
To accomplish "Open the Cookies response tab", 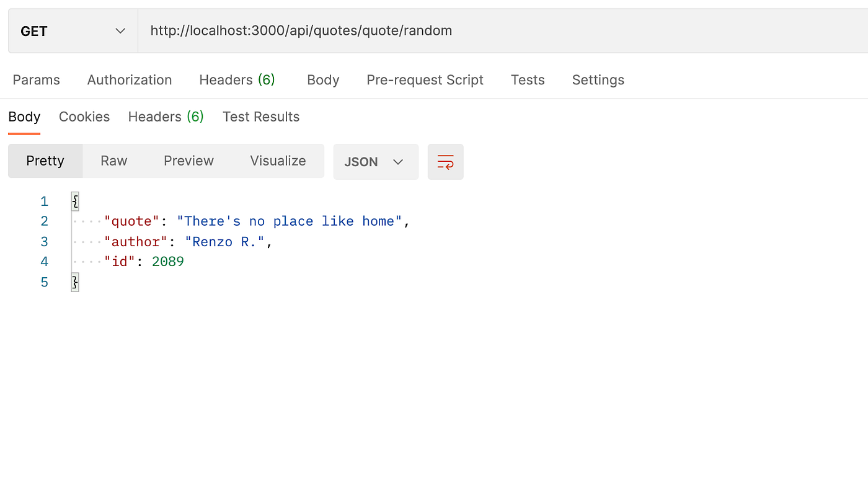I will 84,117.
